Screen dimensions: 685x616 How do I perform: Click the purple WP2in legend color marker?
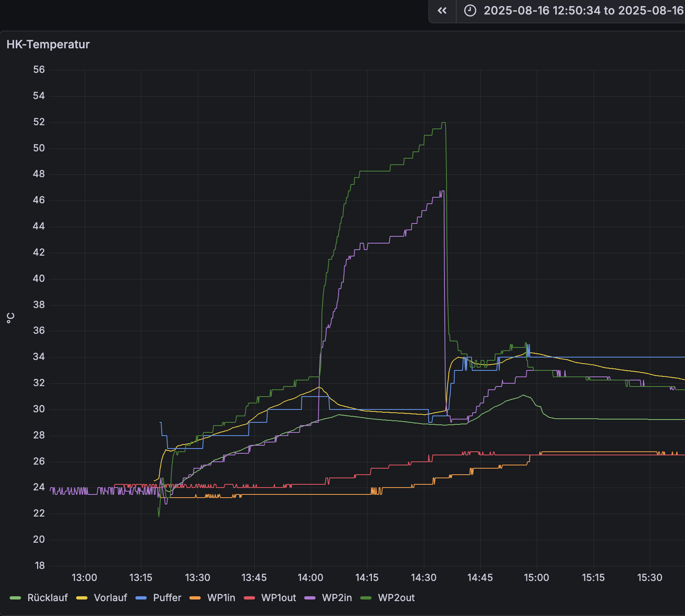pos(310,598)
